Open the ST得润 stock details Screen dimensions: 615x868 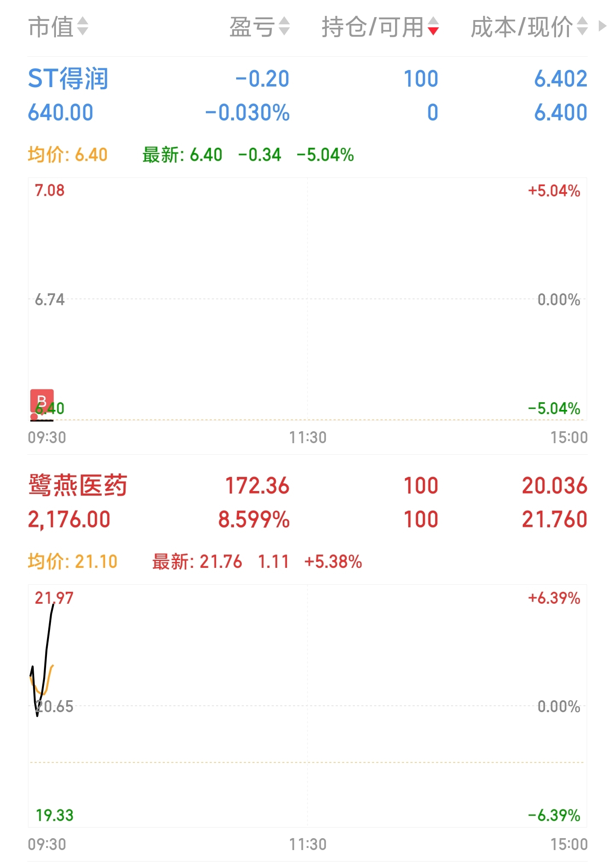pyautogui.click(x=68, y=79)
